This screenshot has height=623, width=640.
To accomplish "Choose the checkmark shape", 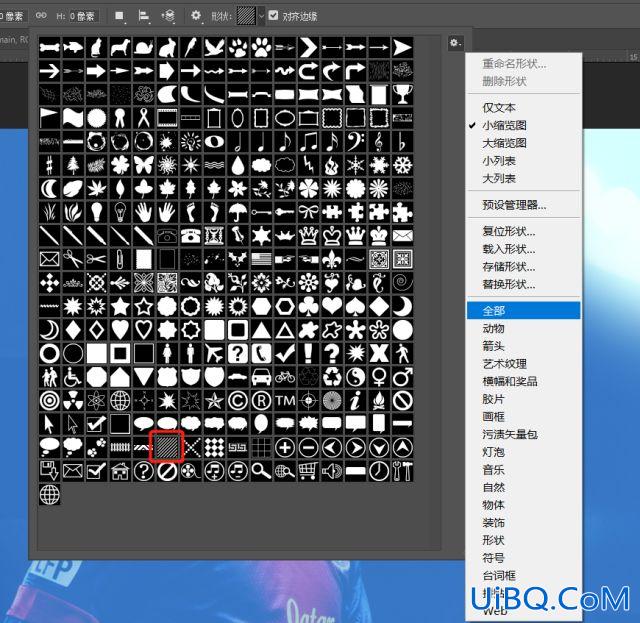I will 285,354.
